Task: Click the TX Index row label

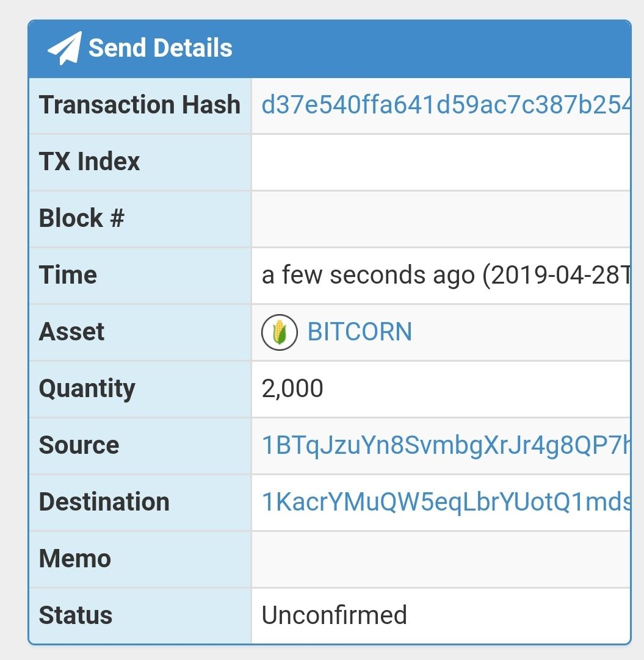Action: (x=89, y=161)
